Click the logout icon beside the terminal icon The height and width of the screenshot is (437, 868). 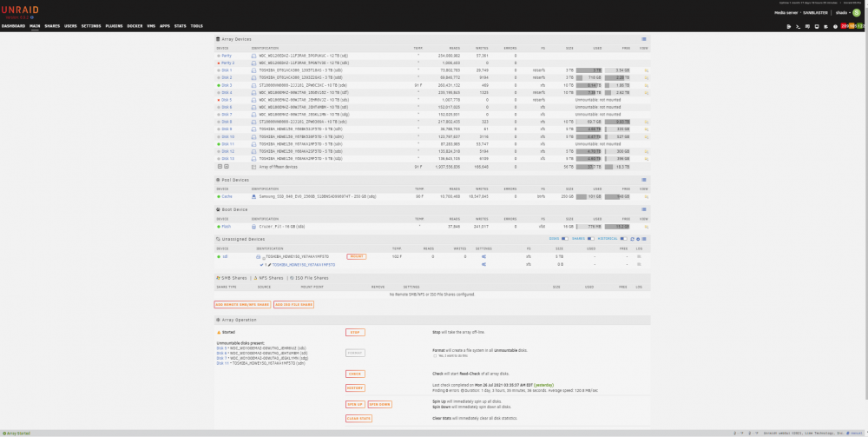click(x=789, y=27)
